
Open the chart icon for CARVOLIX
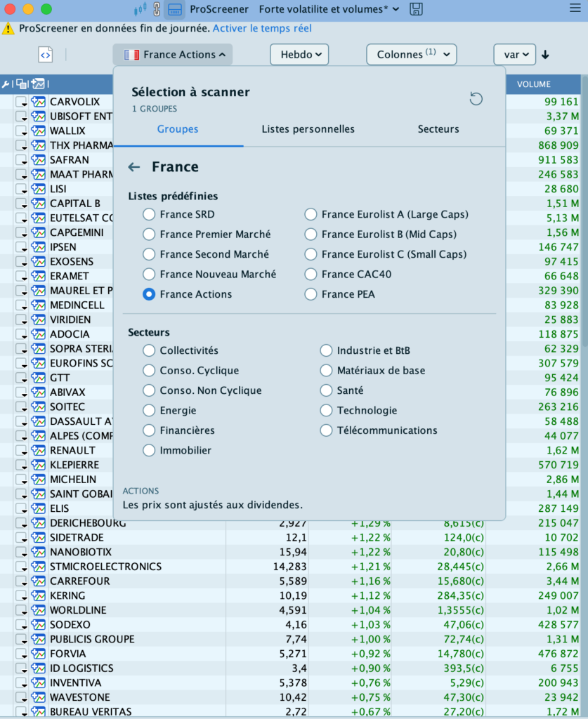click(38, 102)
